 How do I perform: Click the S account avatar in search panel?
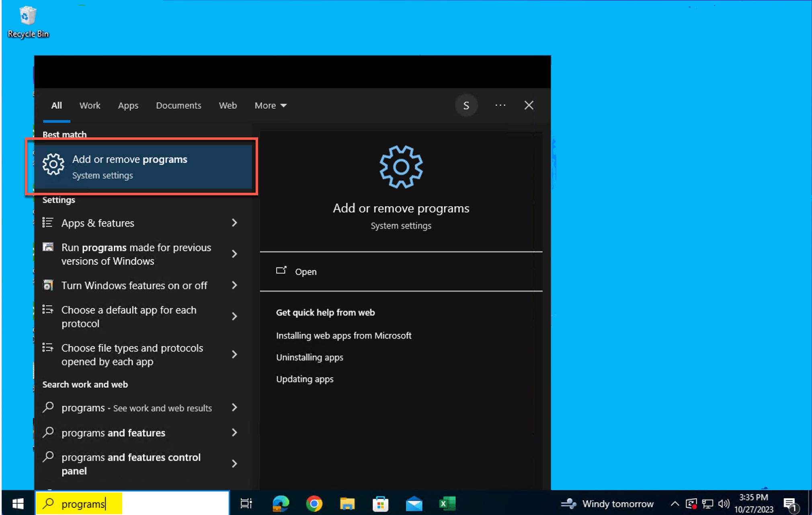pyautogui.click(x=466, y=105)
